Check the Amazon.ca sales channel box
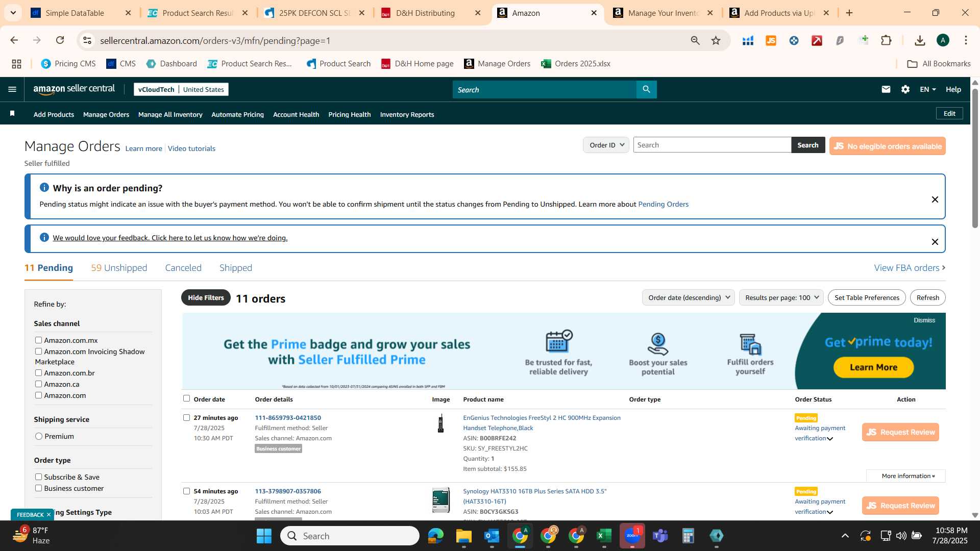Viewport: 980px width, 551px height. (x=38, y=384)
